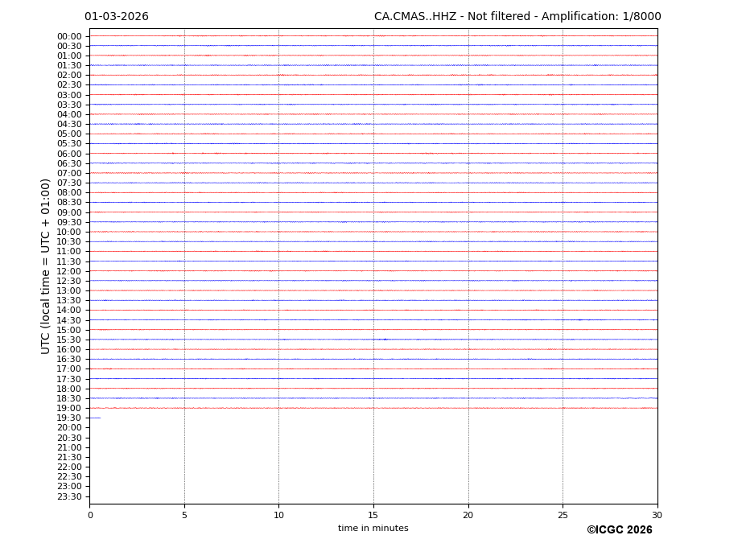This screenshot has height=560, width=746.
Task: Click the short trace segment at 19:30
Action: pos(95,418)
